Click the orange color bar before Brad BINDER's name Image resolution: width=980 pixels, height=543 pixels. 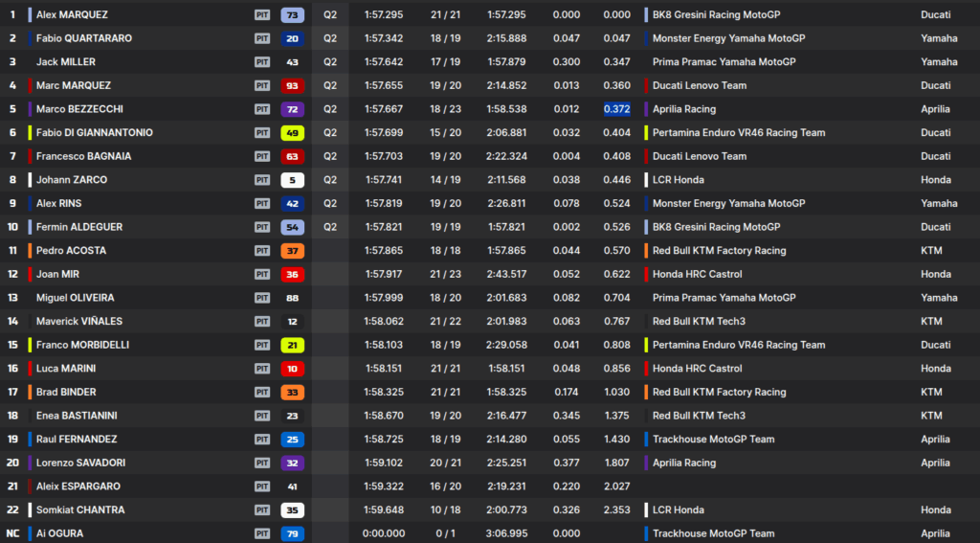pos(30,393)
